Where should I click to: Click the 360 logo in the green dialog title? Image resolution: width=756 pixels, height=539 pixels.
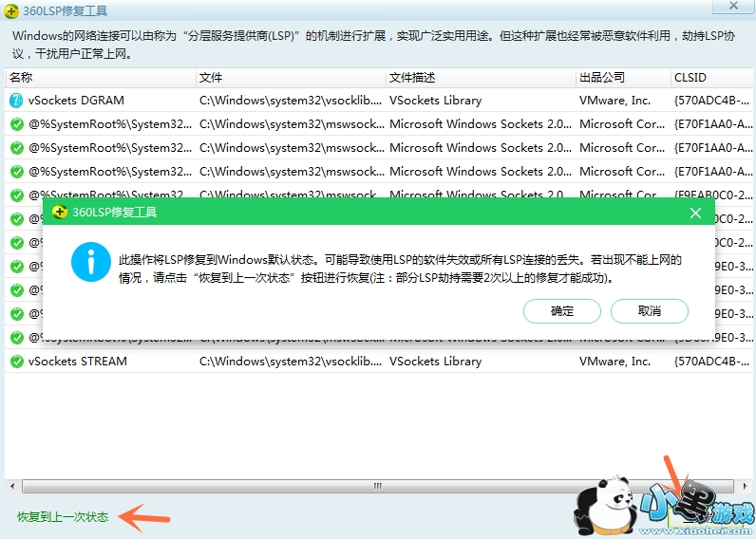coord(59,212)
